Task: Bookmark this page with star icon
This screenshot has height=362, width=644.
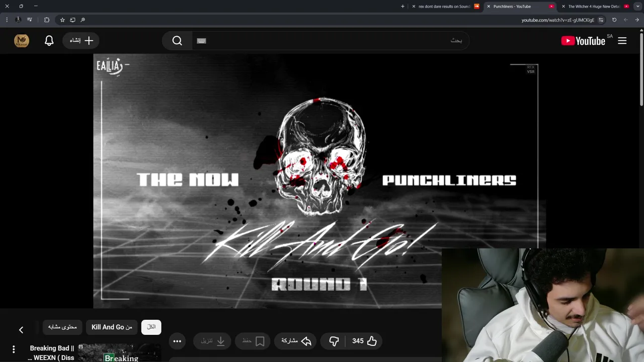Action: tap(62, 20)
